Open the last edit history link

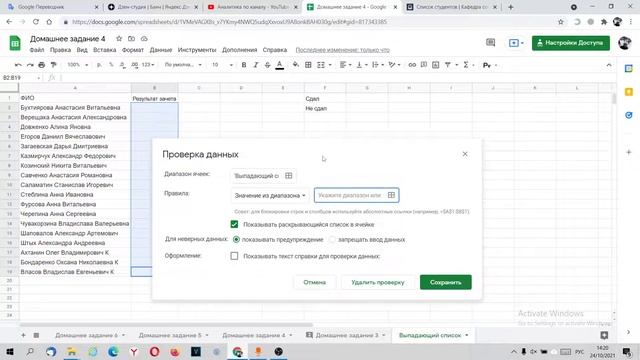click(x=342, y=50)
